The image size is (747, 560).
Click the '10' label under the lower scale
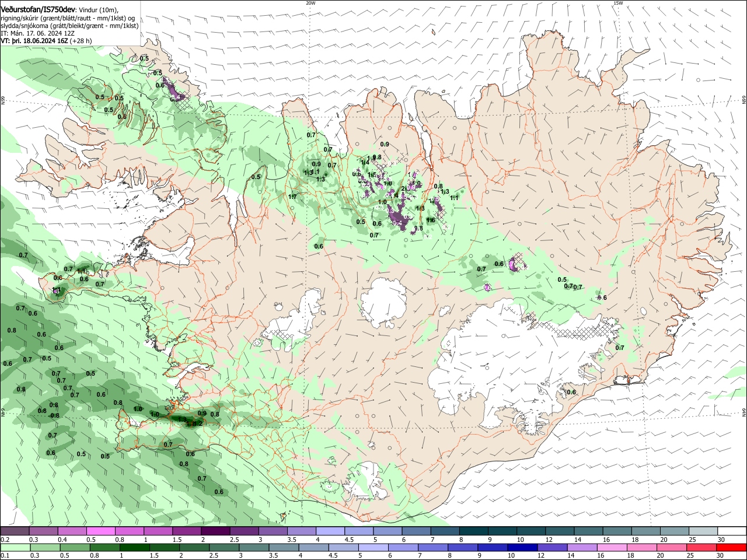point(511,555)
